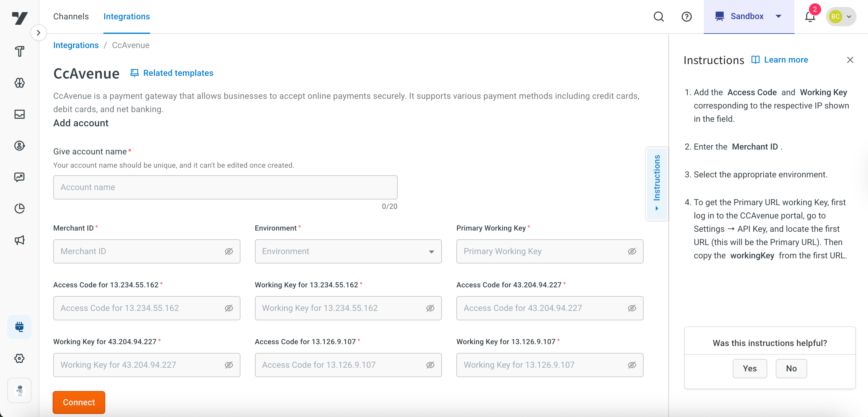Open the user circle icon in sidebar
The image size is (868, 417).
(x=20, y=145)
